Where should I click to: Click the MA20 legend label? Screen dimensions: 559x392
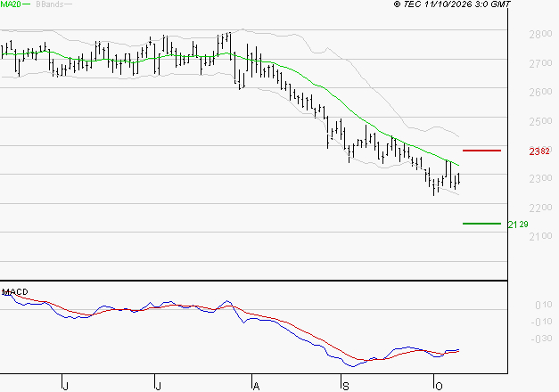[x=11, y=4]
